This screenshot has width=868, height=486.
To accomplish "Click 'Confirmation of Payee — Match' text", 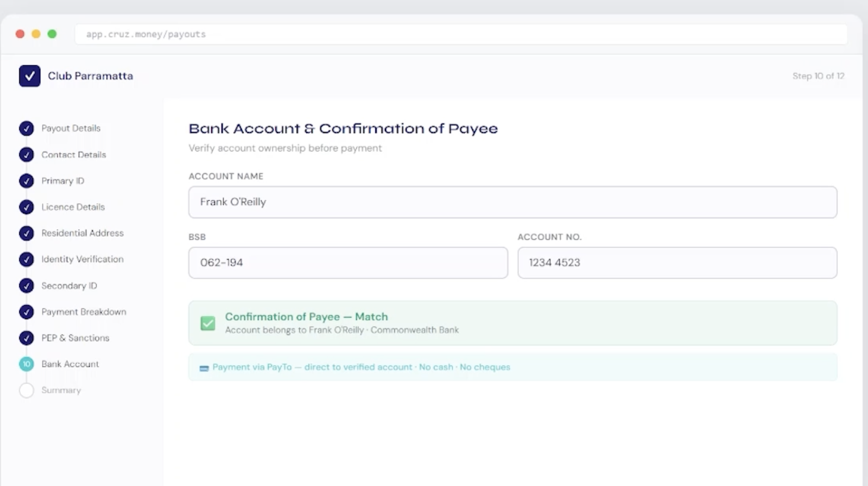I will click(x=306, y=317).
